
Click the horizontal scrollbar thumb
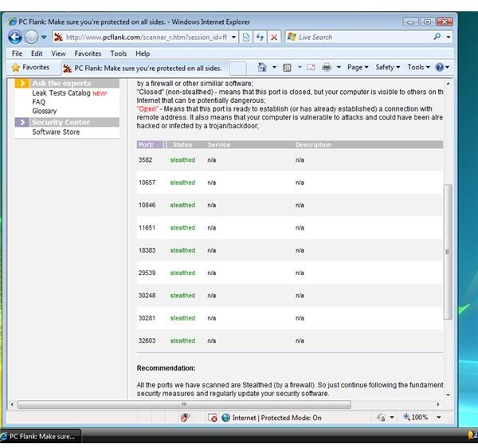184,405
